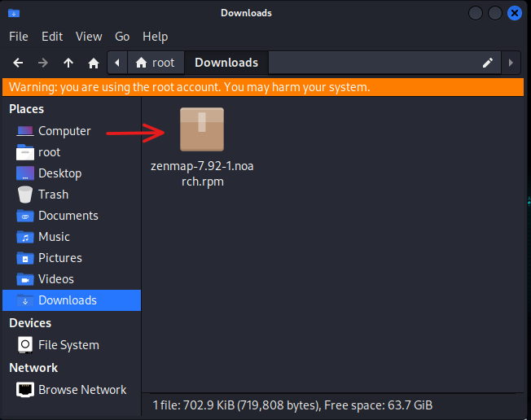Select the Downloads path bar button
Viewport: 531px width, 420px height.
pos(226,63)
